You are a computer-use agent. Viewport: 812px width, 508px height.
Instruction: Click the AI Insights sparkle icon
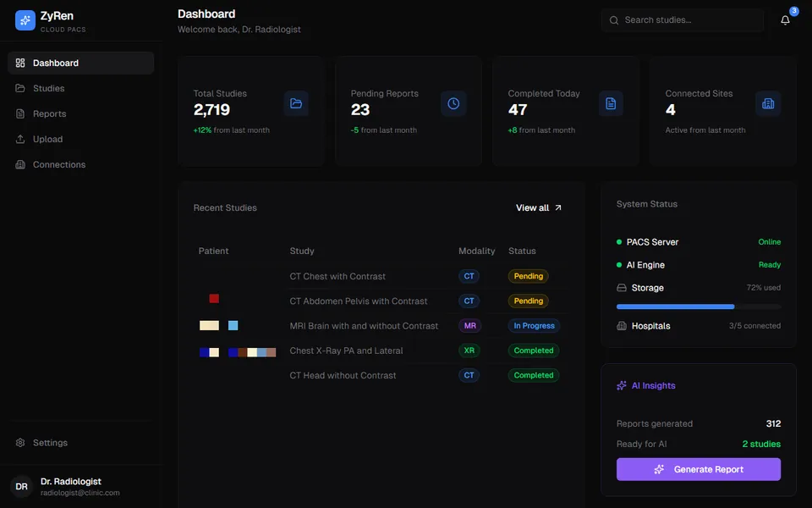click(x=622, y=386)
